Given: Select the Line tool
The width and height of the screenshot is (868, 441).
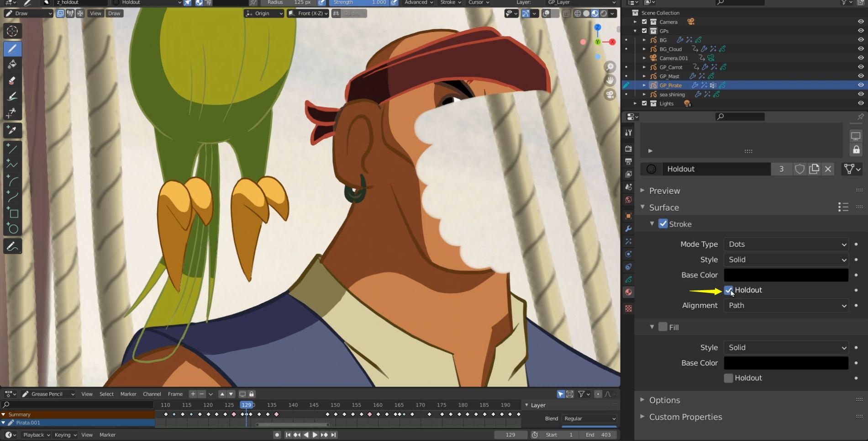Looking at the screenshot, I should 12,149.
